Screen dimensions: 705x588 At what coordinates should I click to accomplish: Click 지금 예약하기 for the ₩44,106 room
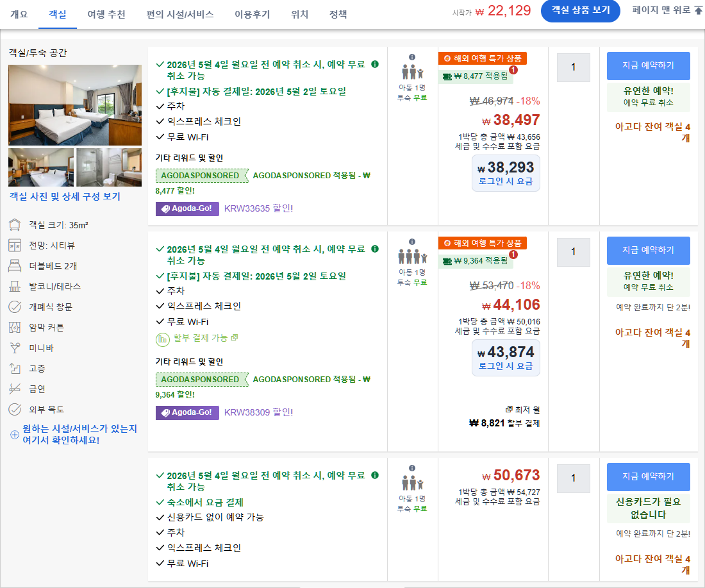point(649,250)
